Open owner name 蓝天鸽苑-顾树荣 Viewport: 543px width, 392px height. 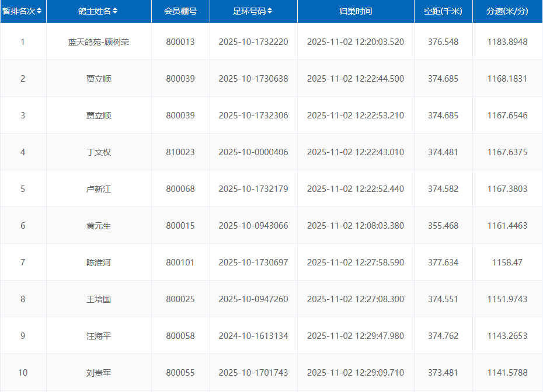[99, 42]
